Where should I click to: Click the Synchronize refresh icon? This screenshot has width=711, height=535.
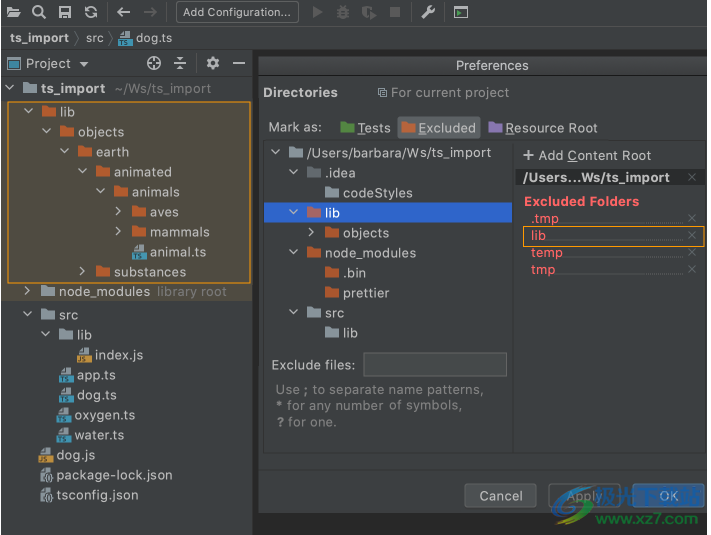[91, 12]
